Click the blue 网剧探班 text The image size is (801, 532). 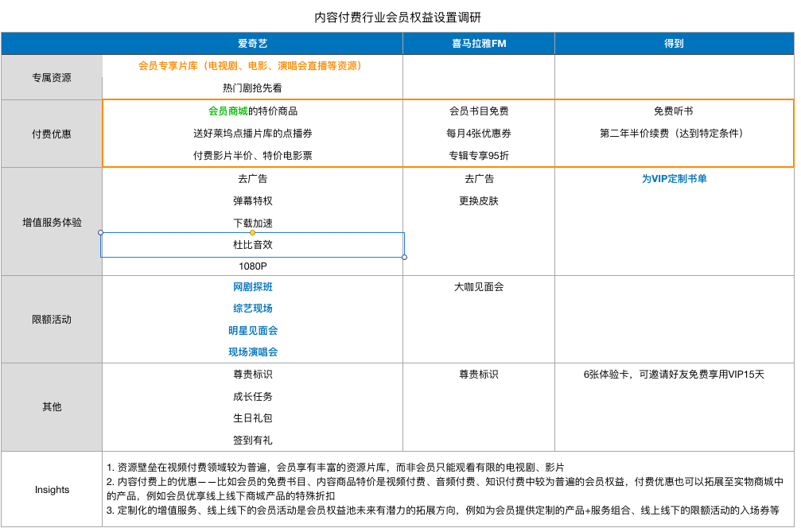coord(252,287)
